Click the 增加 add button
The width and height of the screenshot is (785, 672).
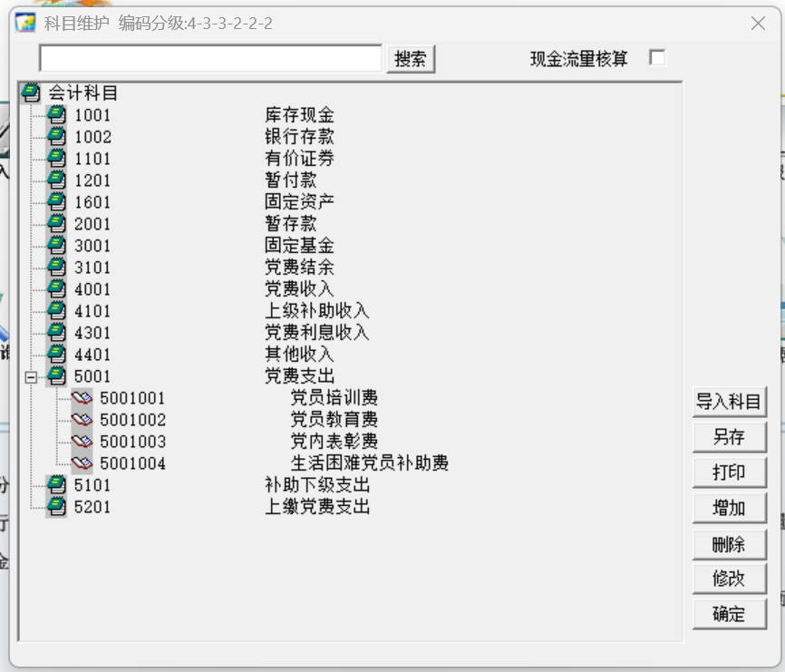click(x=729, y=508)
